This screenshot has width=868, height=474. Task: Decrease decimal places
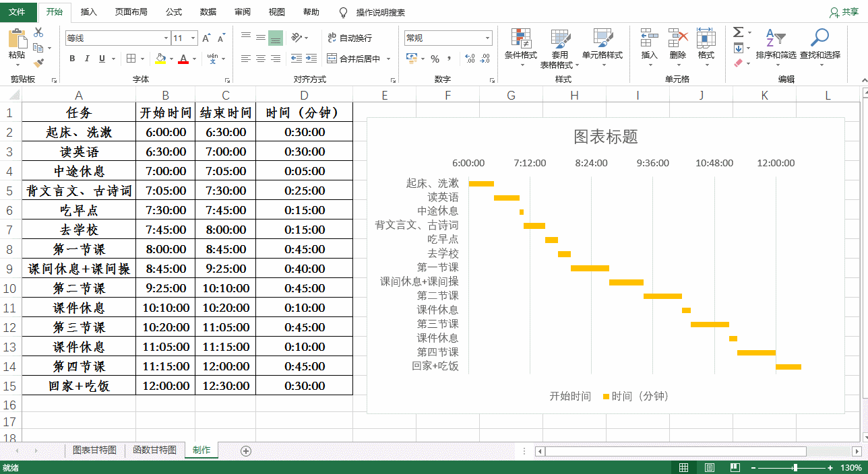click(485, 59)
